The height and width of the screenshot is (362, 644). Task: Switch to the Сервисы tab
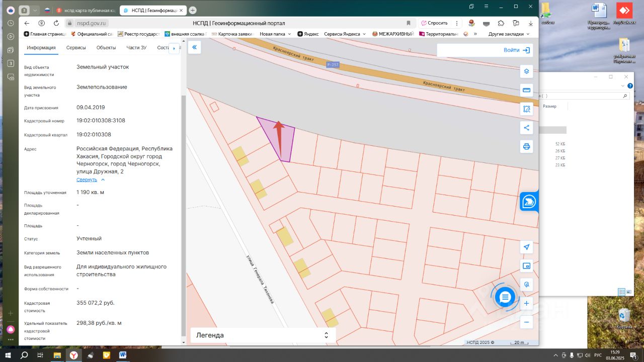tap(76, 48)
